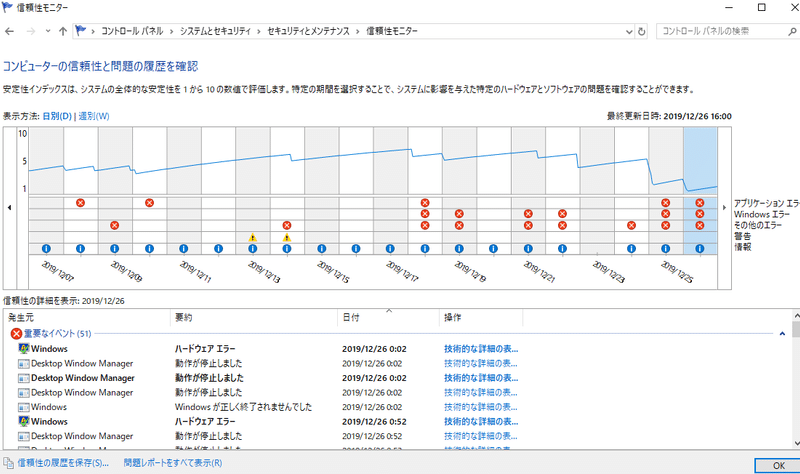Click the icon of the Windows ハードウェア エラー 0:52 row
Screen dimensions: 800x474
pos(23,421)
